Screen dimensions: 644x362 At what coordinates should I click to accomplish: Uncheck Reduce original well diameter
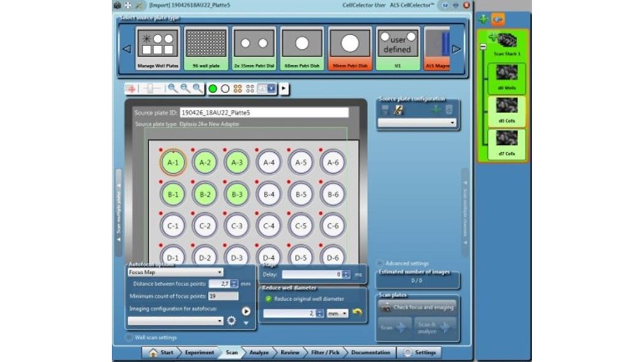pos(268,299)
